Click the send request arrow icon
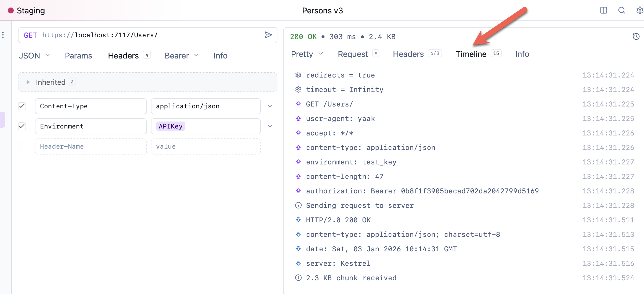 [268, 35]
